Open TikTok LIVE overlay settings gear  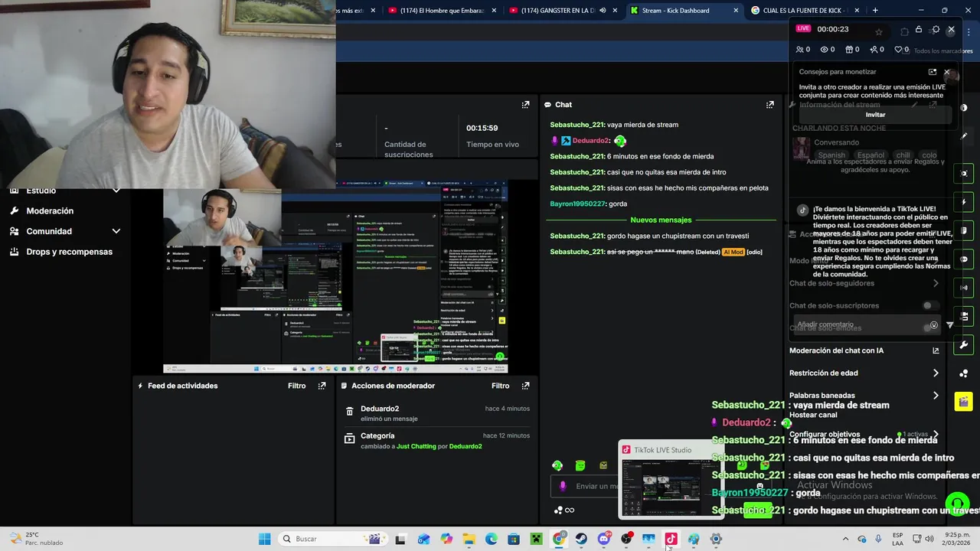[936, 30]
